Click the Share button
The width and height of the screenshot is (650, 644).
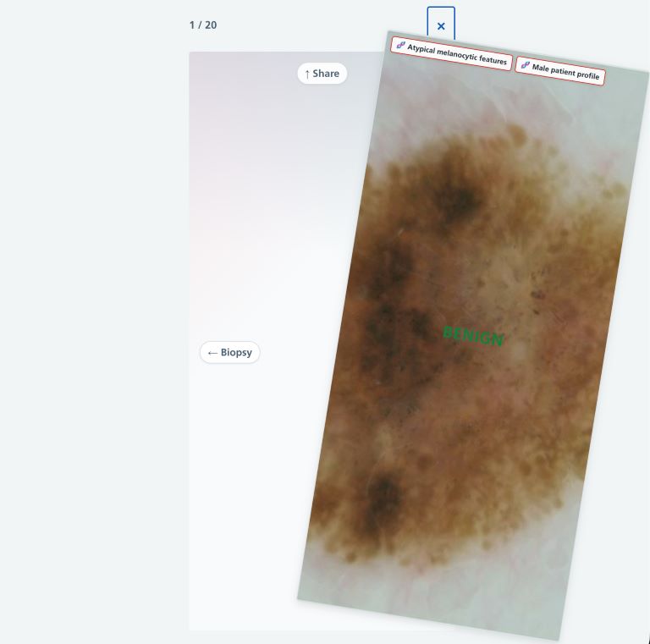[322, 74]
